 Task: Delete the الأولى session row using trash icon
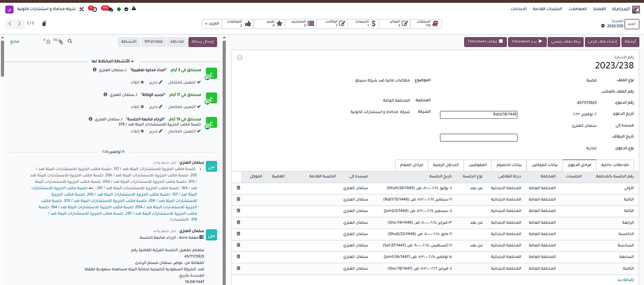tap(238, 188)
